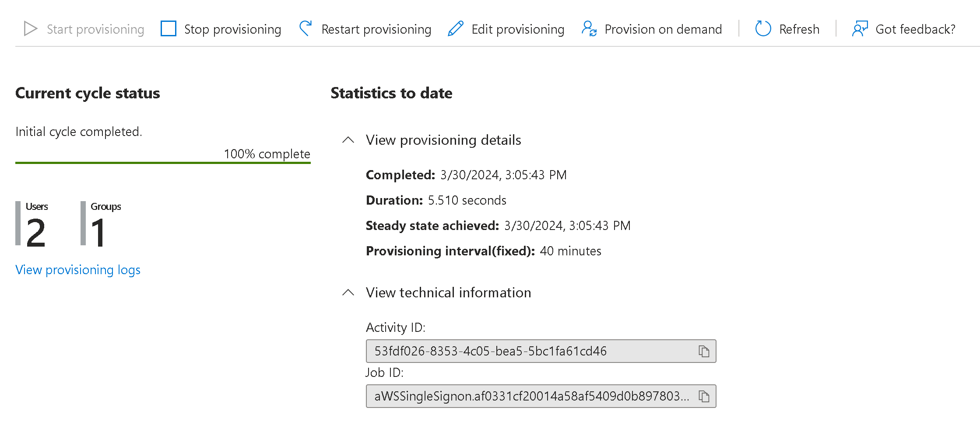Image resolution: width=980 pixels, height=439 pixels.
Task: Click the Got feedback person icon
Action: [860, 29]
